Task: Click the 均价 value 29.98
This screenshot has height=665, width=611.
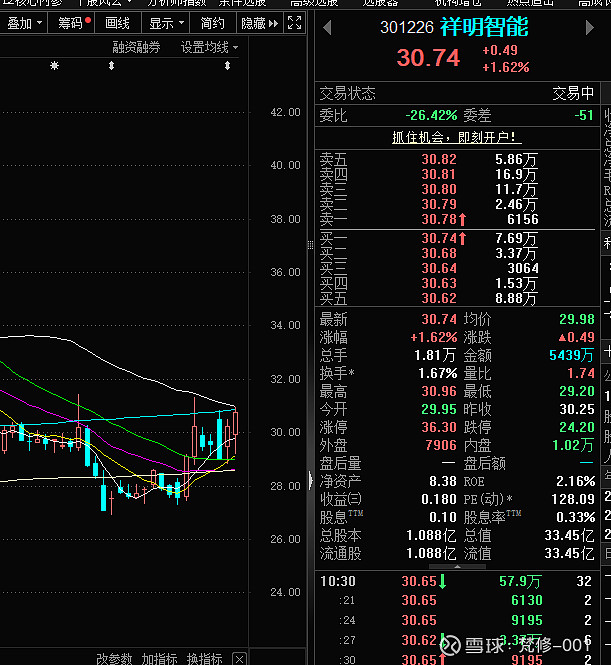Action: click(x=577, y=319)
